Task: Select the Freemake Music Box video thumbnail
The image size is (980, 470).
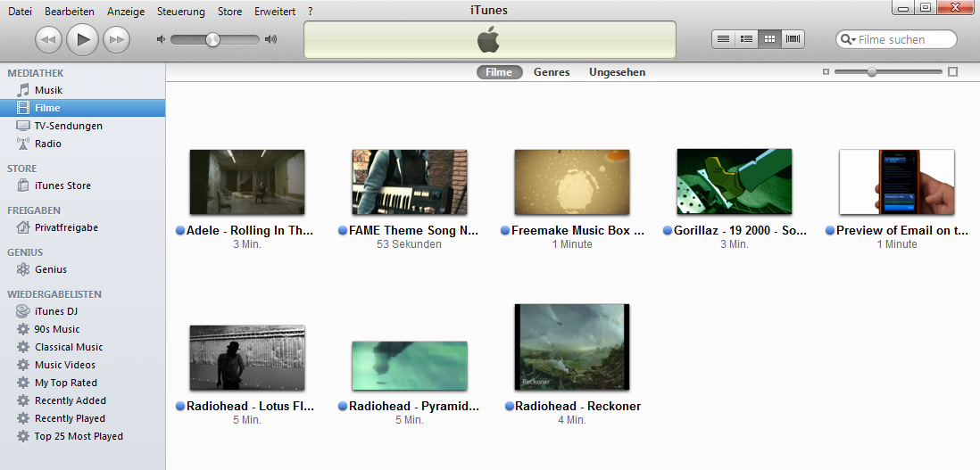Action: pos(572,182)
